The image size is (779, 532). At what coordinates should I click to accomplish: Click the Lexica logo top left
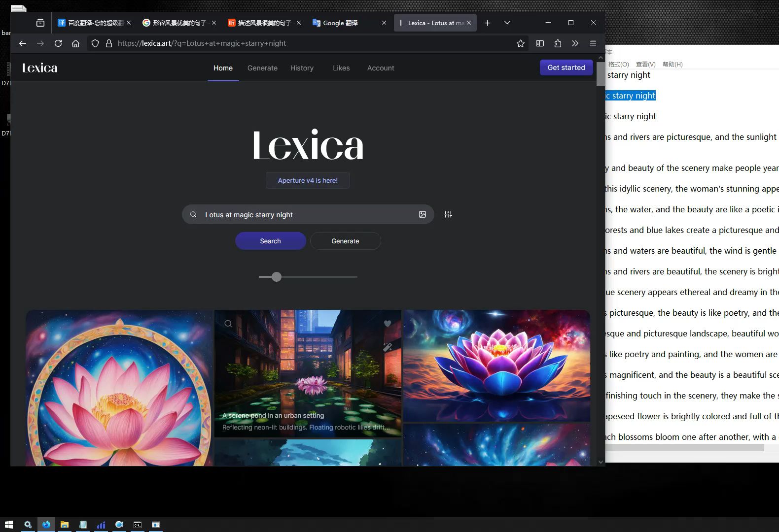[x=40, y=68]
